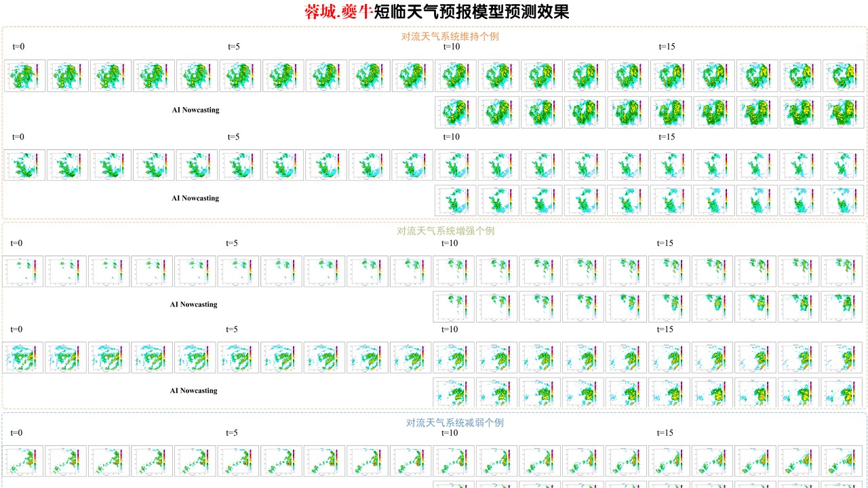
Task: Open the t=5 radar image of the second 维持 case
Action: (240, 165)
